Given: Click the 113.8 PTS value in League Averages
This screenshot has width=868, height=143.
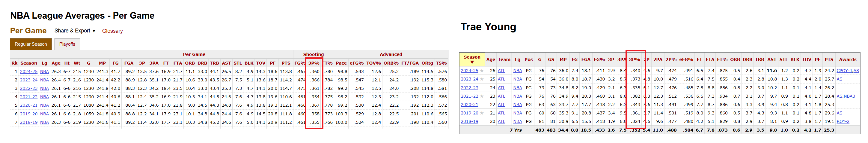Looking at the screenshot, I should pos(286,72).
